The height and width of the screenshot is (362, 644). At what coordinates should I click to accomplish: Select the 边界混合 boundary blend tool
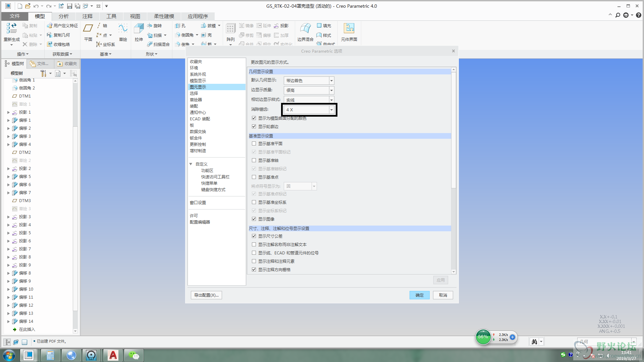point(305,32)
